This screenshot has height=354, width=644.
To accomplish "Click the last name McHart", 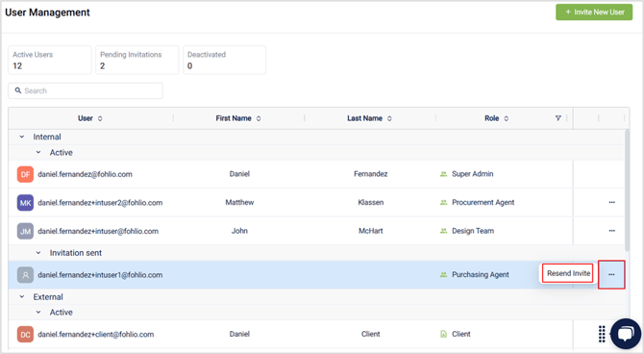I will click(370, 231).
